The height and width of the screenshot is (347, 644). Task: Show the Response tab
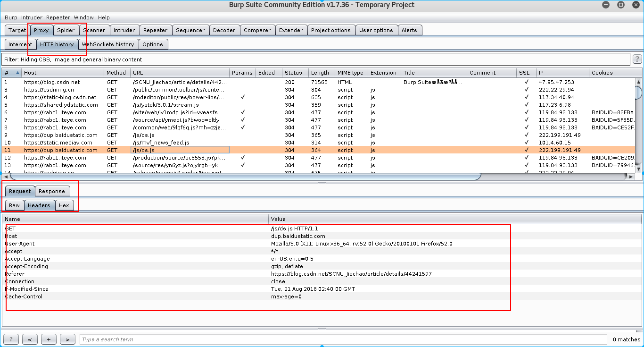52,191
